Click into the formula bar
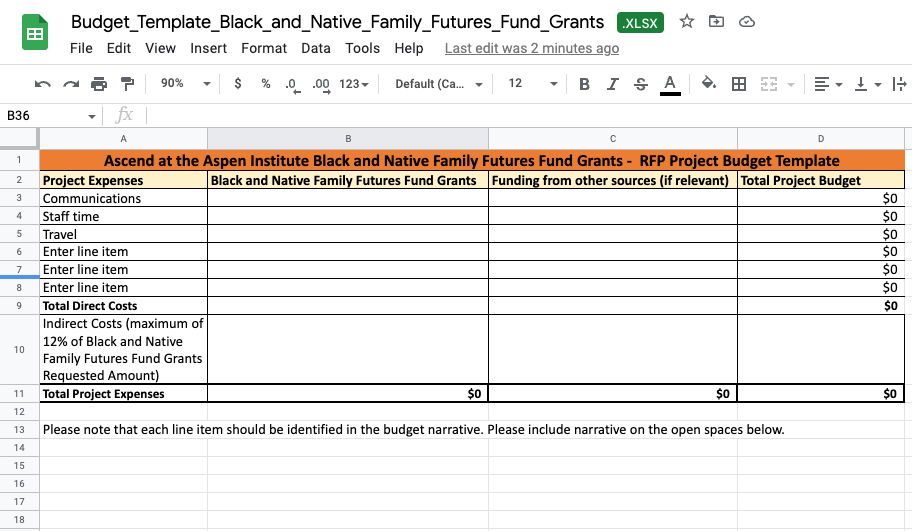 pyautogui.click(x=528, y=115)
